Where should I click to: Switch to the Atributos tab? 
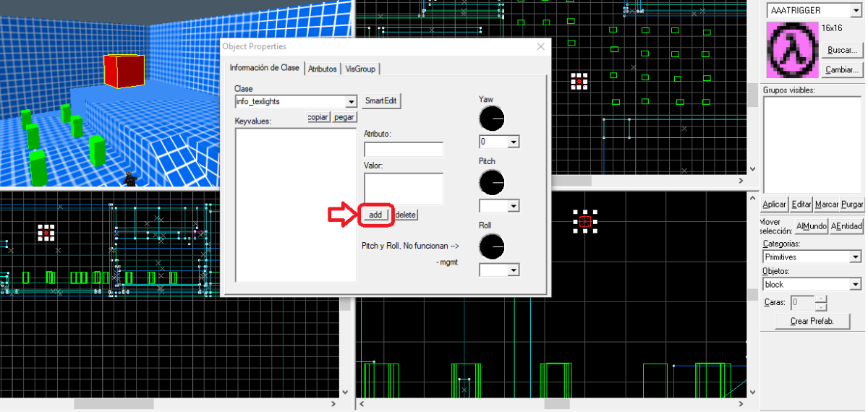pos(323,69)
